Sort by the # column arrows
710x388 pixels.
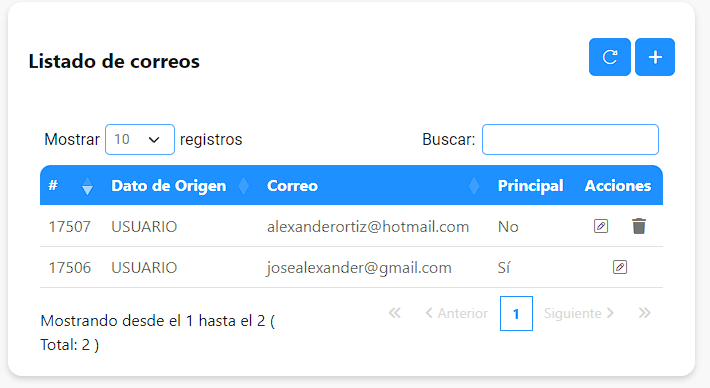(x=87, y=186)
